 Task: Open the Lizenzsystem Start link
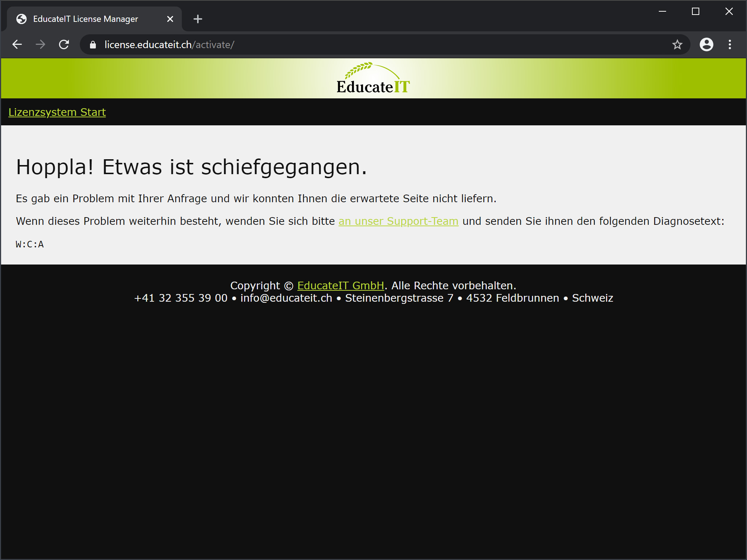tap(57, 112)
